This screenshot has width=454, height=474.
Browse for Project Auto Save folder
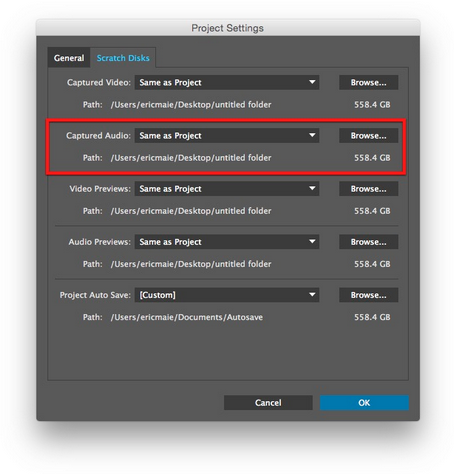pos(368,295)
